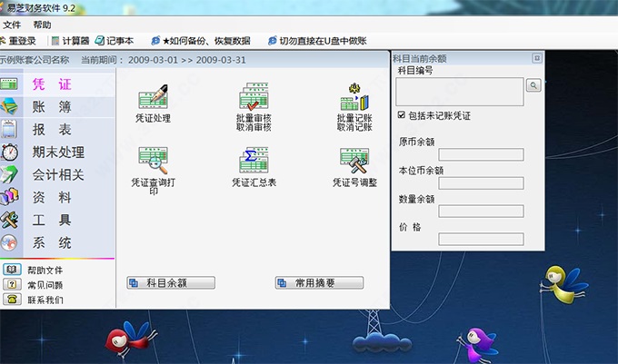Image resolution: width=618 pixels, height=364 pixels.
Task: Open 批量审核取消审核 batch audit icon
Action: [254, 96]
